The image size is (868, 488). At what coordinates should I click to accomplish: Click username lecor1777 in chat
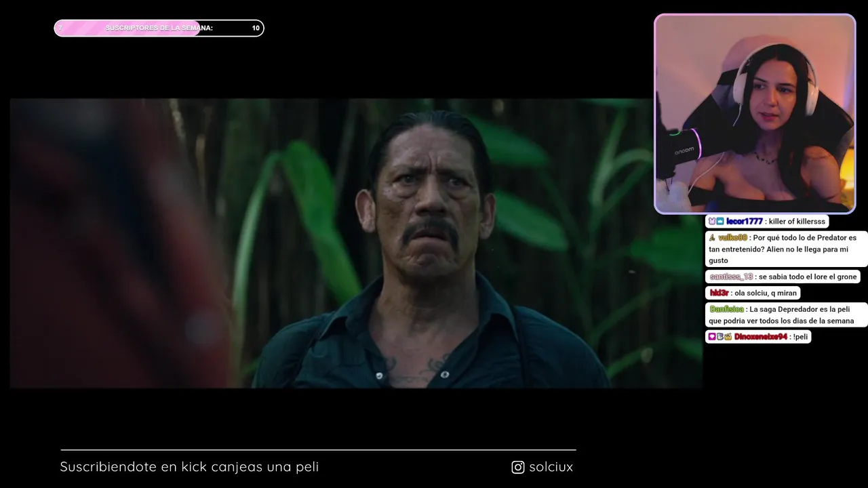745,222
